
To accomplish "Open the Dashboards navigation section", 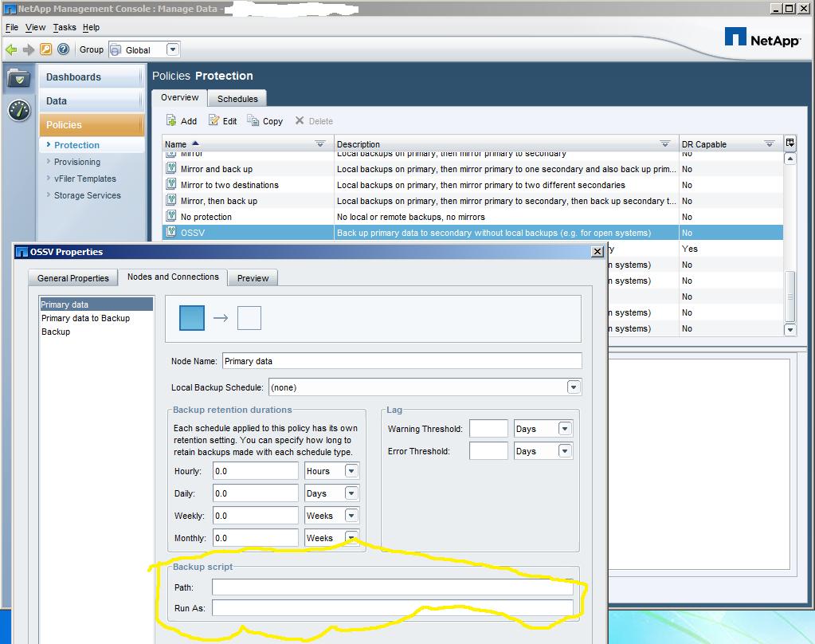I will [91, 77].
